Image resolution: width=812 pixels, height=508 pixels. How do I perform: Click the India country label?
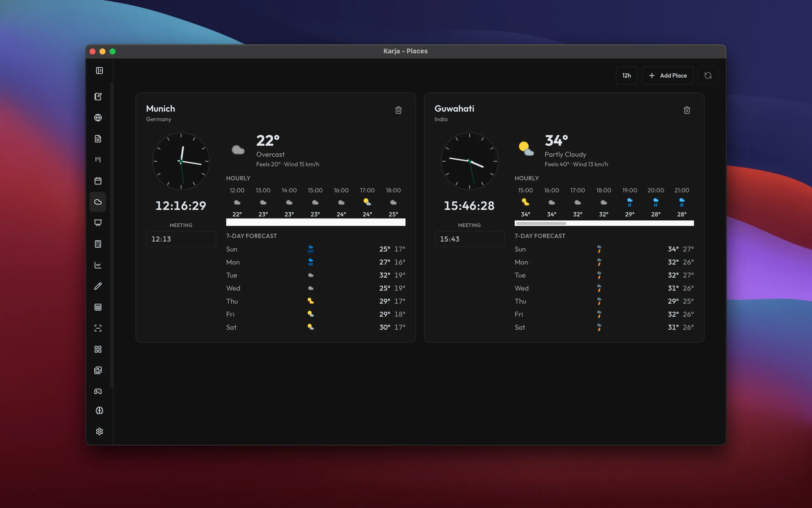[x=441, y=119]
